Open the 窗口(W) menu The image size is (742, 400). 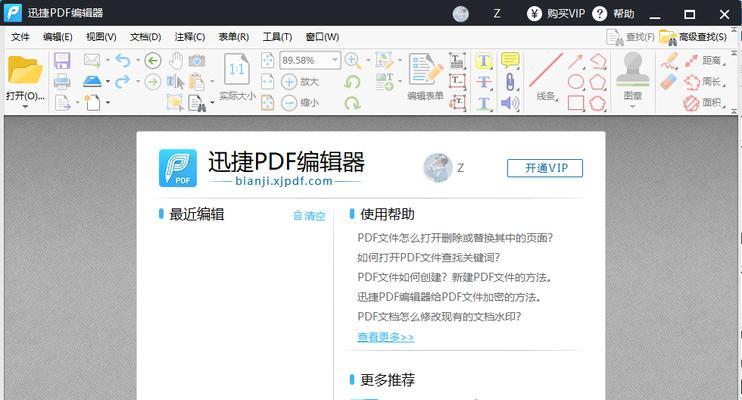(x=322, y=37)
